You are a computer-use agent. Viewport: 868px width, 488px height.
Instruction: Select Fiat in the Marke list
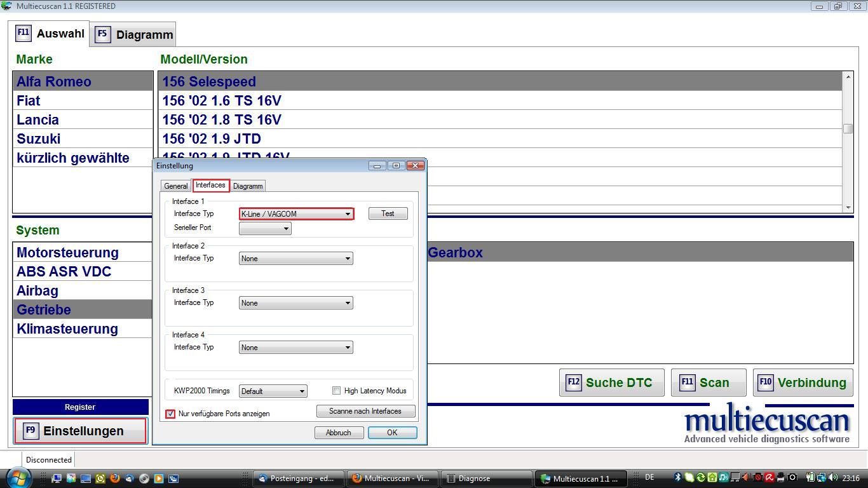point(83,101)
